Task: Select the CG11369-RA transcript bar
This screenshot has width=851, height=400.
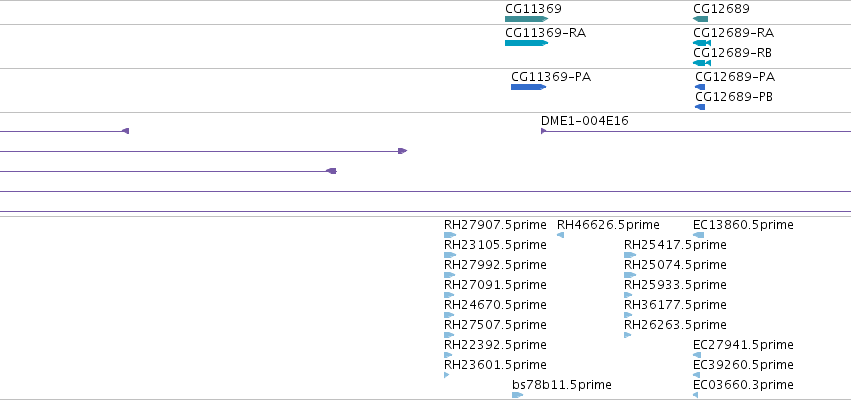Action: pyautogui.click(x=526, y=43)
